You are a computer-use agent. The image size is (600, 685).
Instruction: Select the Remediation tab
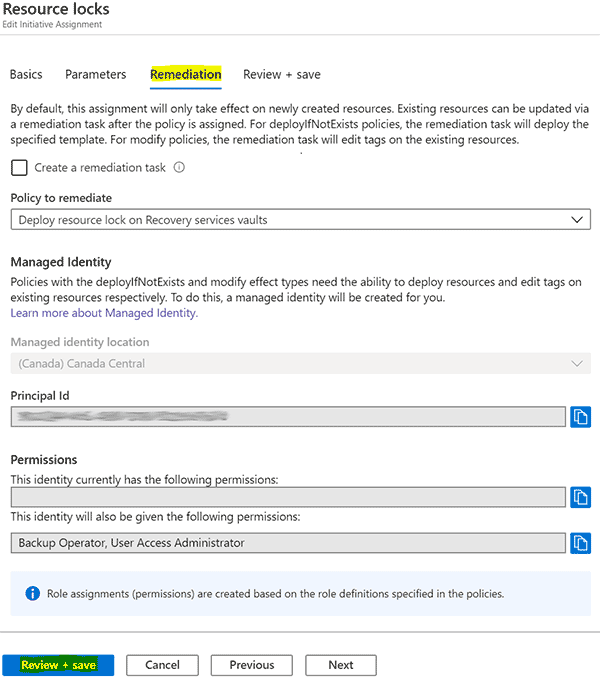click(x=186, y=75)
